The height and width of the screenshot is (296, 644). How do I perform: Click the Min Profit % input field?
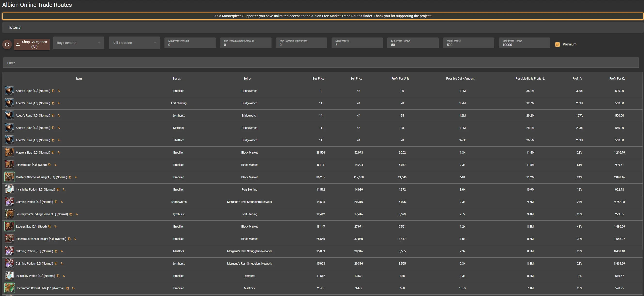click(357, 45)
